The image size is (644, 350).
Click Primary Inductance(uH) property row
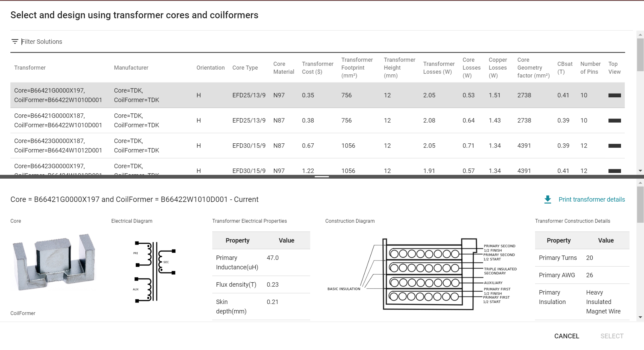point(261,262)
